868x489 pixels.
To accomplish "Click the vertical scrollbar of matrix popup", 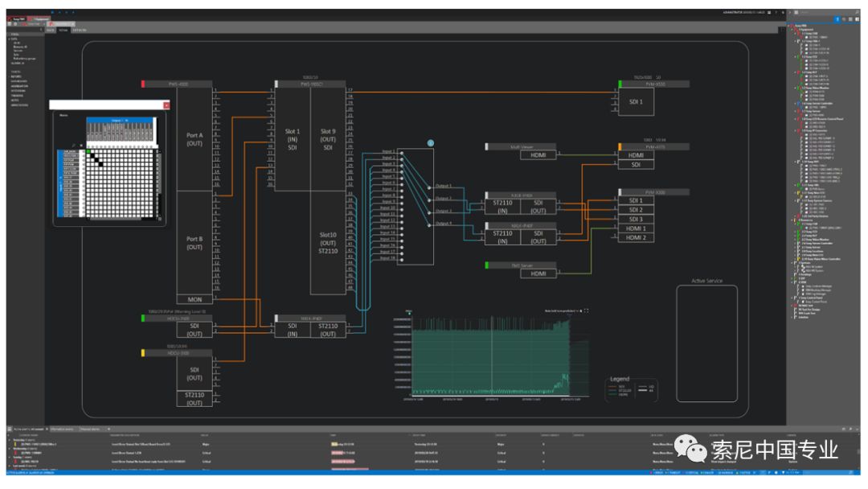I will coord(159,183).
